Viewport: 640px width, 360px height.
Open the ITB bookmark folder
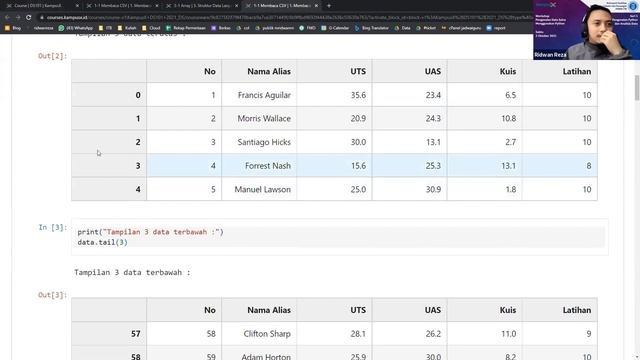pyautogui.click(x=105, y=28)
